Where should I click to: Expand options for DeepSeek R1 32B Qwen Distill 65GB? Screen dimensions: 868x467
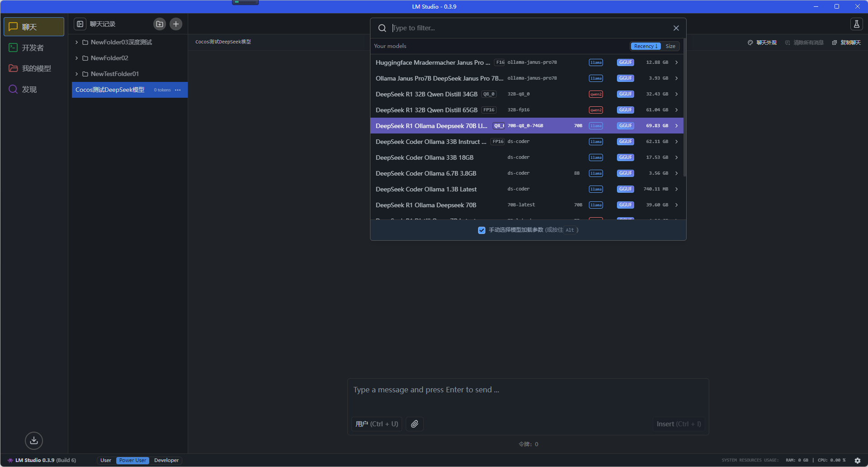click(676, 110)
